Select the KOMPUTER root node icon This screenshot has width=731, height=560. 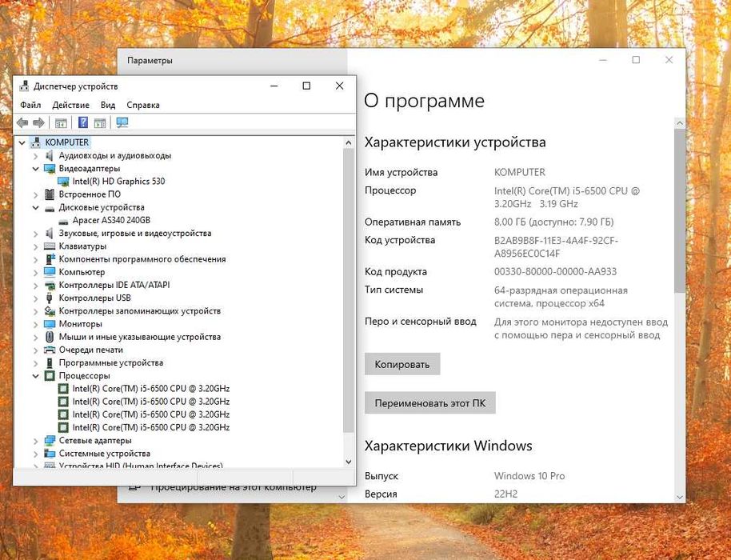36,142
